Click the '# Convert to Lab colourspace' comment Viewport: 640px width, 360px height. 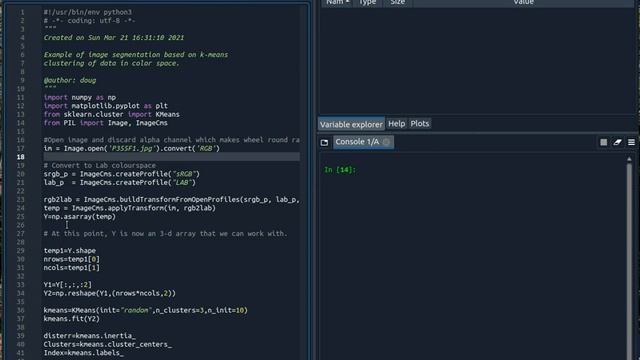[100, 165]
